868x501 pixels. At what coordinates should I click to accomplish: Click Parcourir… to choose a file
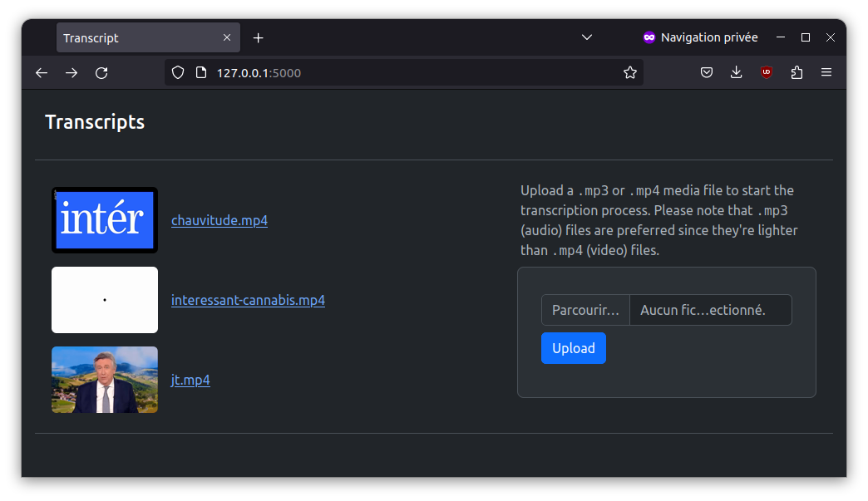[x=585, y=310]
